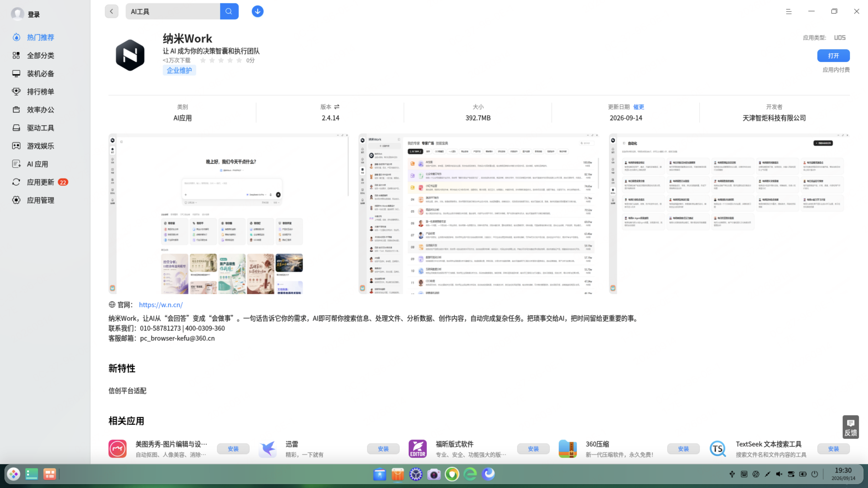Image resolution: width=868 pixels, height=488 pixels.
Task: Open the 反馈 feedback button
Action: point(850,427)
